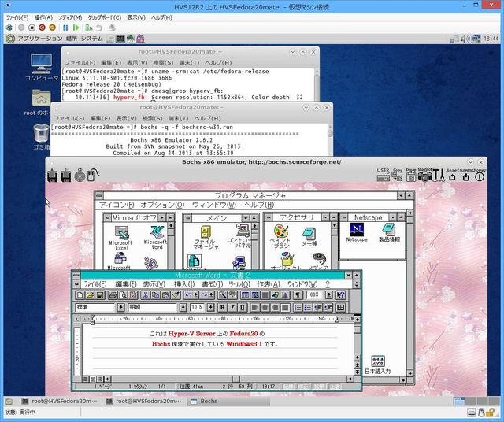
Task: Toggle the columns button in Word toolbar
Action: (265, 294)
